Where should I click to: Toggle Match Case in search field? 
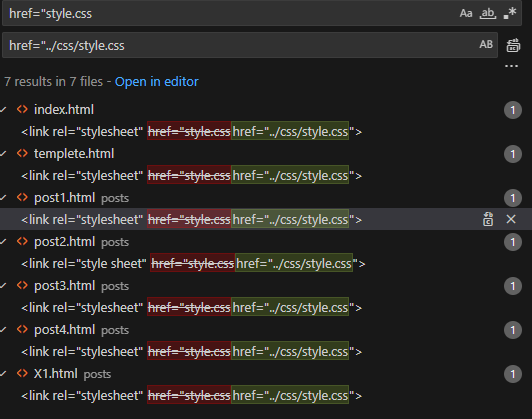(466, 14)
